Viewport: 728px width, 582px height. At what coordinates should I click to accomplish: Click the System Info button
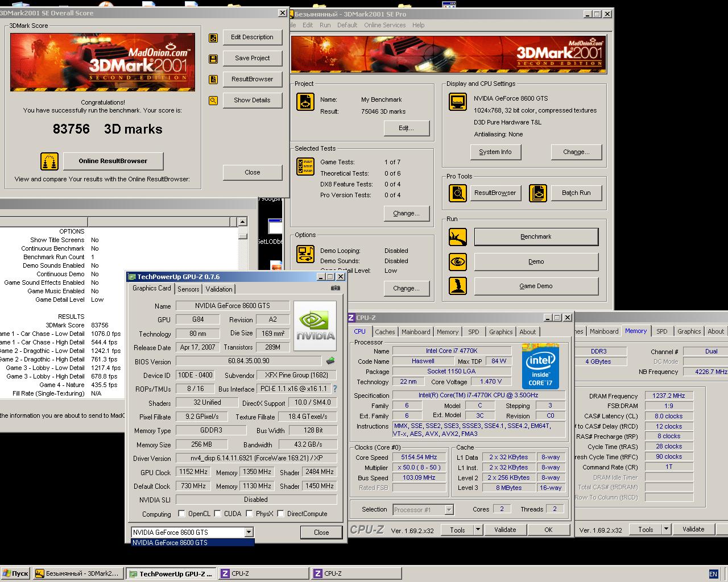pos(495,152)
